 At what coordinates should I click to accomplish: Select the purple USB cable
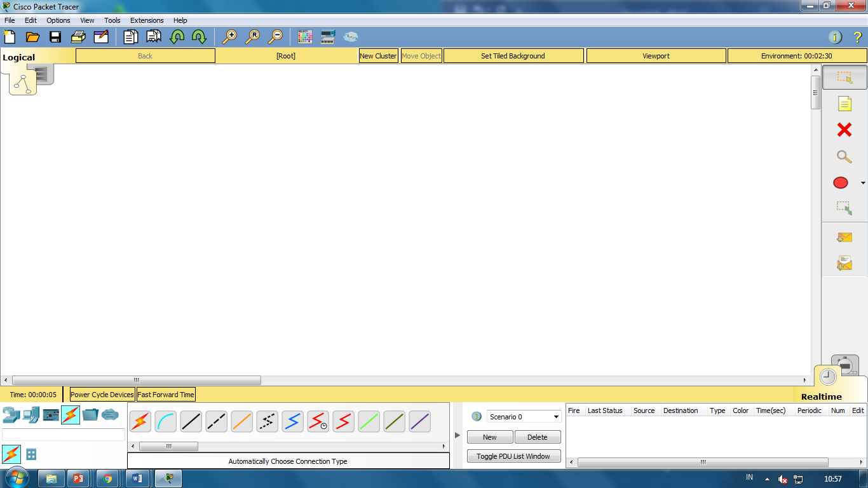(x=420, y=421)
